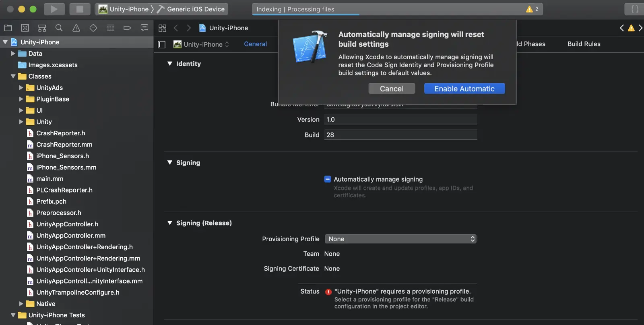Select Images.xcassets in navigator
Image resolution: width=644 pixels, height=325 pixels.
[53, 65]
